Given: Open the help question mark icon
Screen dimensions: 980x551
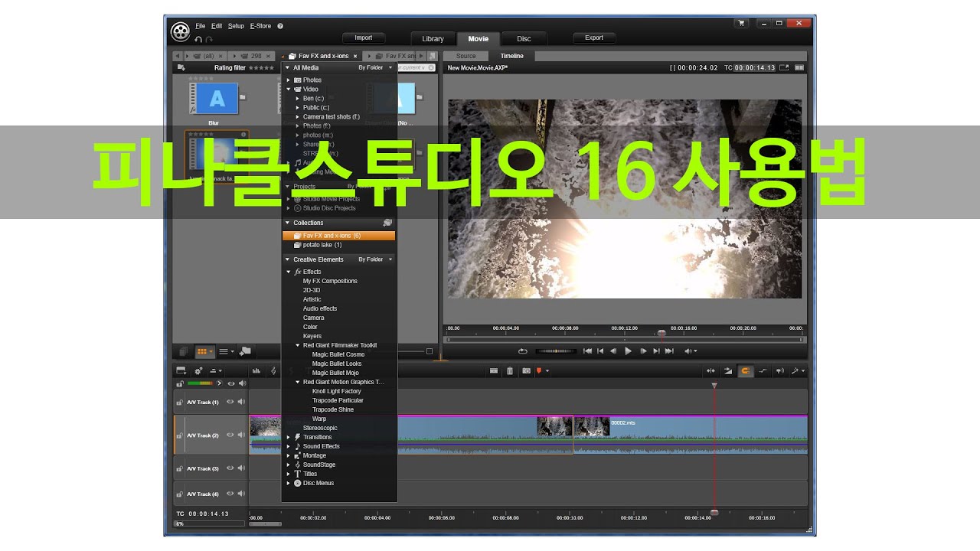Looking at the screenshot, I should click(280, 26).
